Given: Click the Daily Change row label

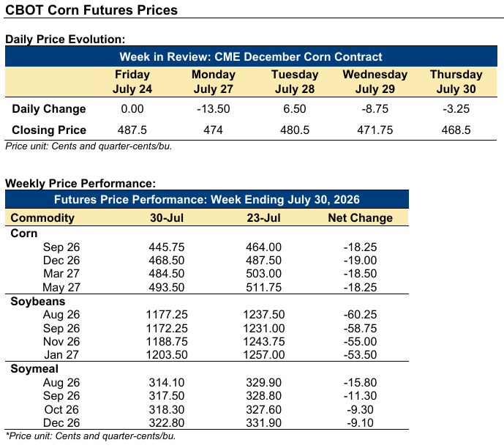Looking at the screenshot, I should point(49,108).
